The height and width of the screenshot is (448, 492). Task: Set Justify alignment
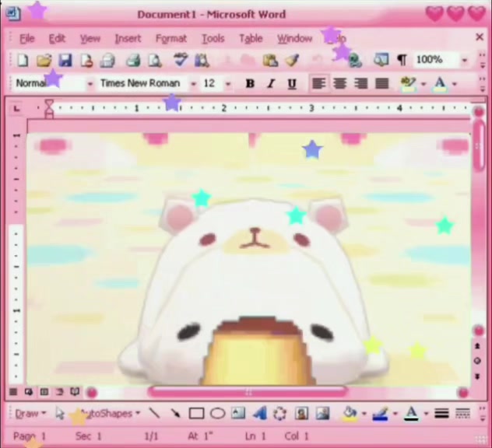point(382,83)
